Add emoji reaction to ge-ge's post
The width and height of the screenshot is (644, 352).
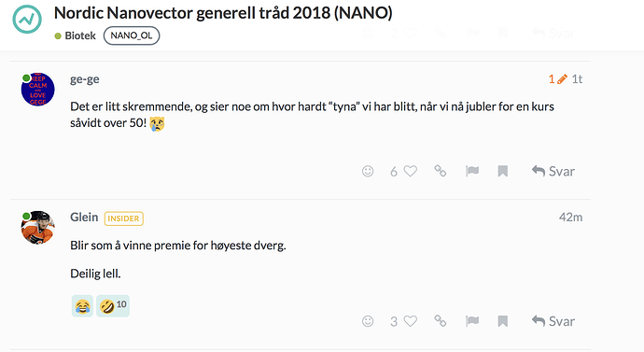tap(368, 171)
